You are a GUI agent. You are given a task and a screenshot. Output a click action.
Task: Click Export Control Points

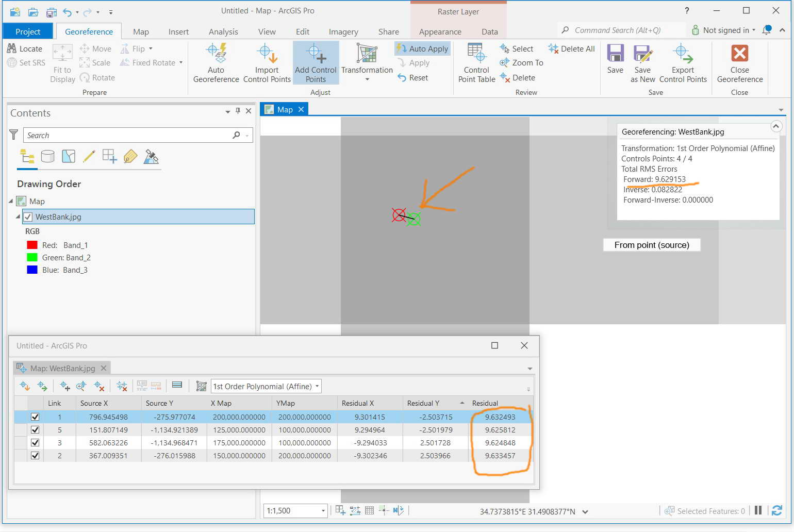point(683,63)
